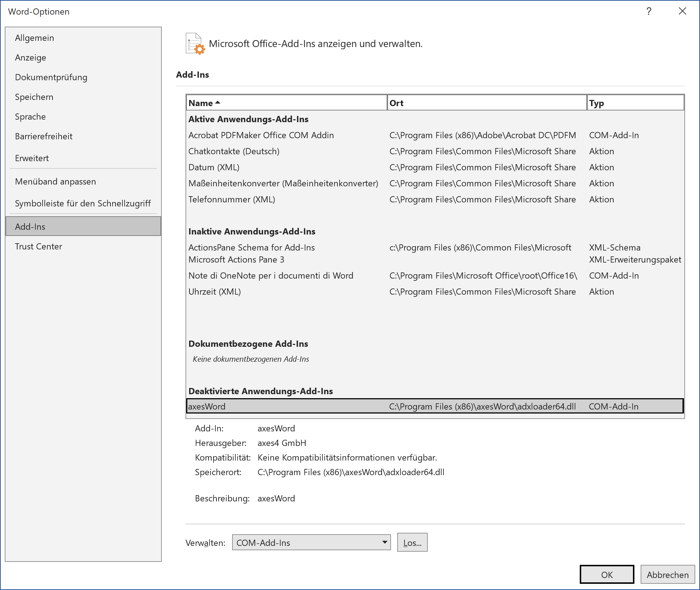Select the Add-Ins sidebar category
Screen dimensions: 700x590
(83, 226)
